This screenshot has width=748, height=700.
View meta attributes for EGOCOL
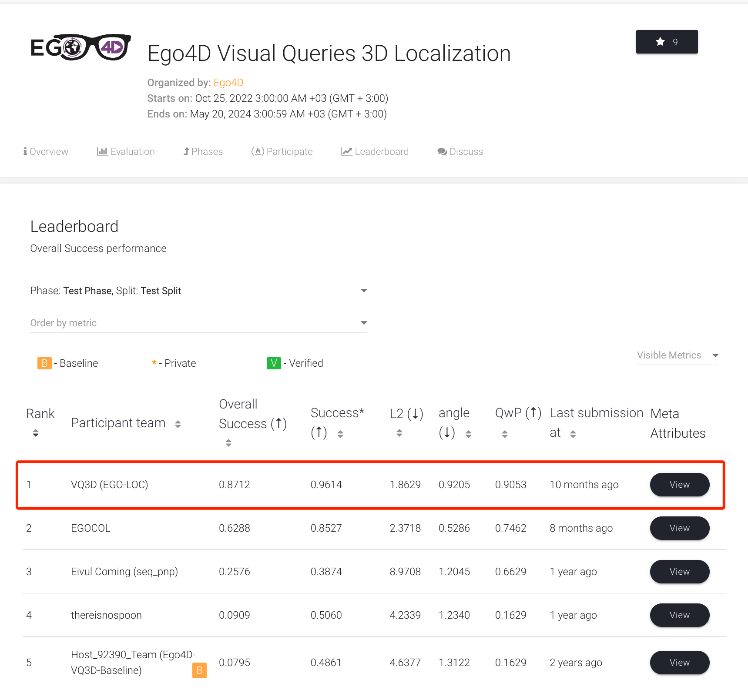click(x=680, y=528)
